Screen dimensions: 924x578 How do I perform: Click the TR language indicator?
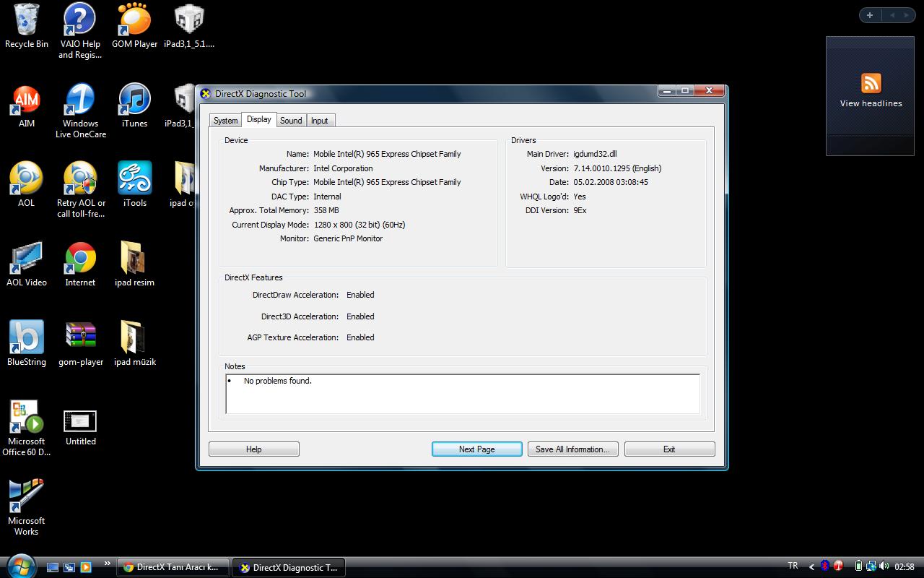793,566
